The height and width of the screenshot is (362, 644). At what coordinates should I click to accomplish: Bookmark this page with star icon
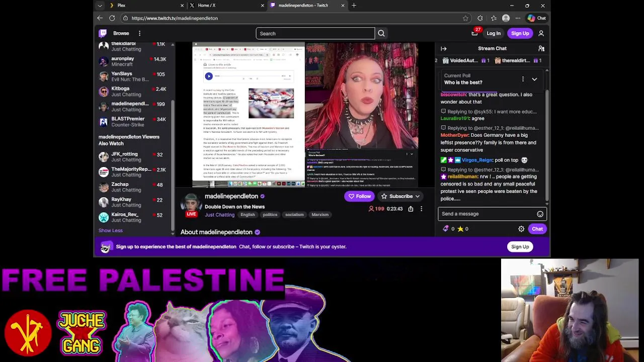(x=465, y=18)
